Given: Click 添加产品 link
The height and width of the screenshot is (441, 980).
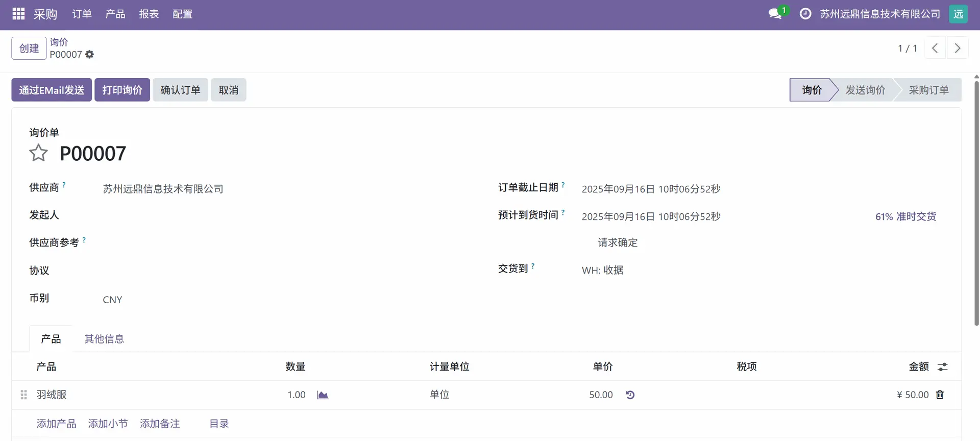Looking at the screenshot, I should click(56, 424).
